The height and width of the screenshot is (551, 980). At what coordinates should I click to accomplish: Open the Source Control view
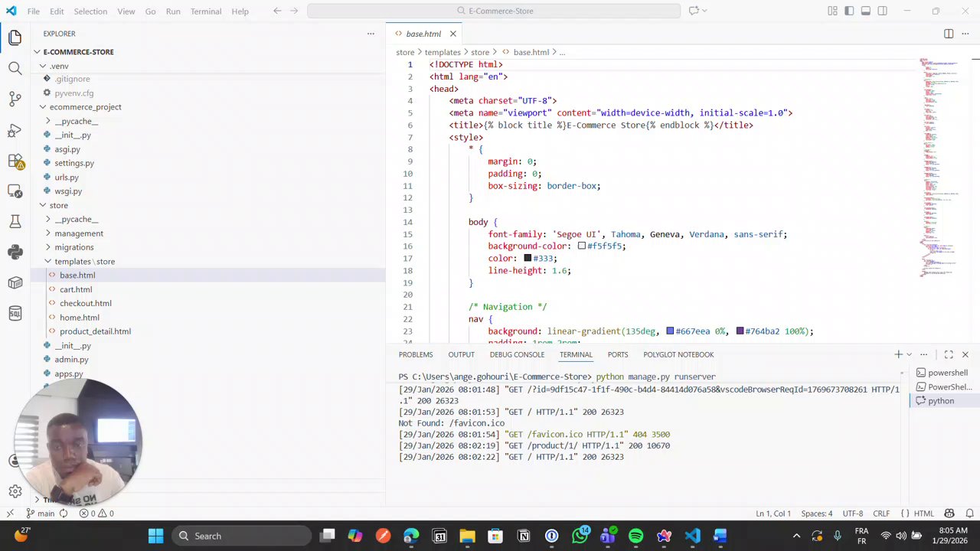coord(15,99)
